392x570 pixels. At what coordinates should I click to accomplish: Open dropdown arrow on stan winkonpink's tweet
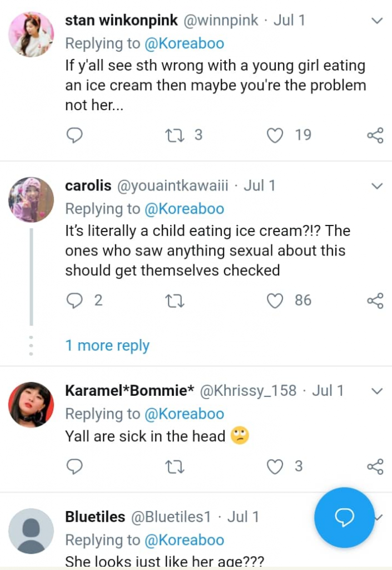[377, 21]
